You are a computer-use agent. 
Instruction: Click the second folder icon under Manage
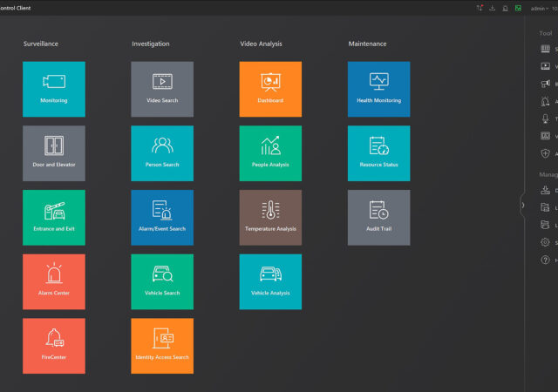click(545, 225)
